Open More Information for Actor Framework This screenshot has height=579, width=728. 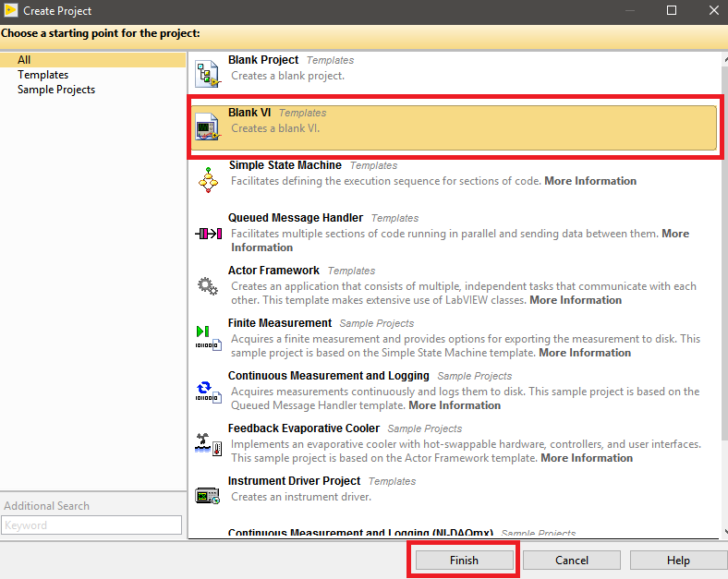[576, 300]
